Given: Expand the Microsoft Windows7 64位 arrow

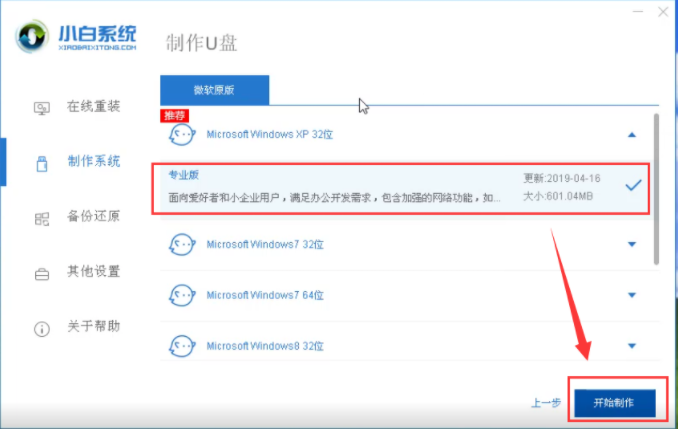Looking at the screenshot, I should [x=632, y=295].
